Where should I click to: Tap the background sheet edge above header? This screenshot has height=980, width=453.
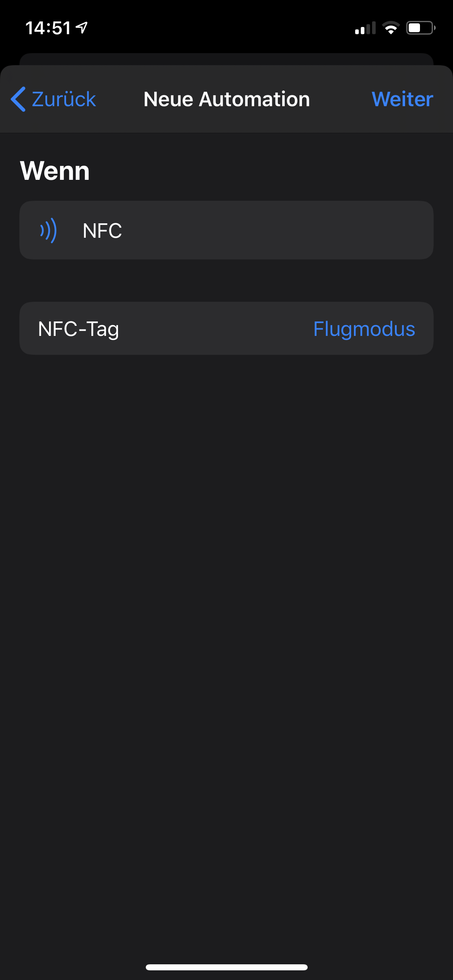coord(227,59)
